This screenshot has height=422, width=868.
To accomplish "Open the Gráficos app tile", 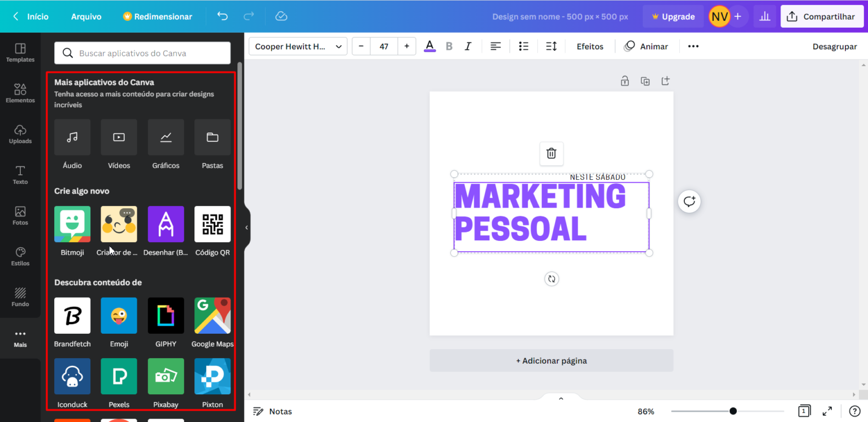I will tap(166, 137).
